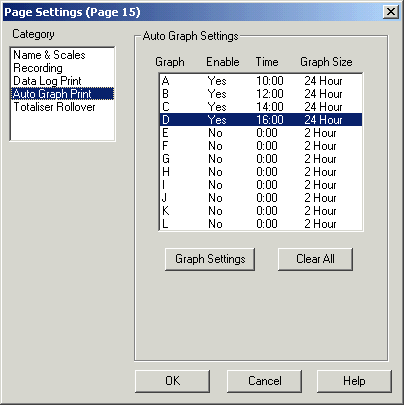This screenshot has width=404, height=405.
Task: Select graph G row in list
Action: [x=261, y=159]
